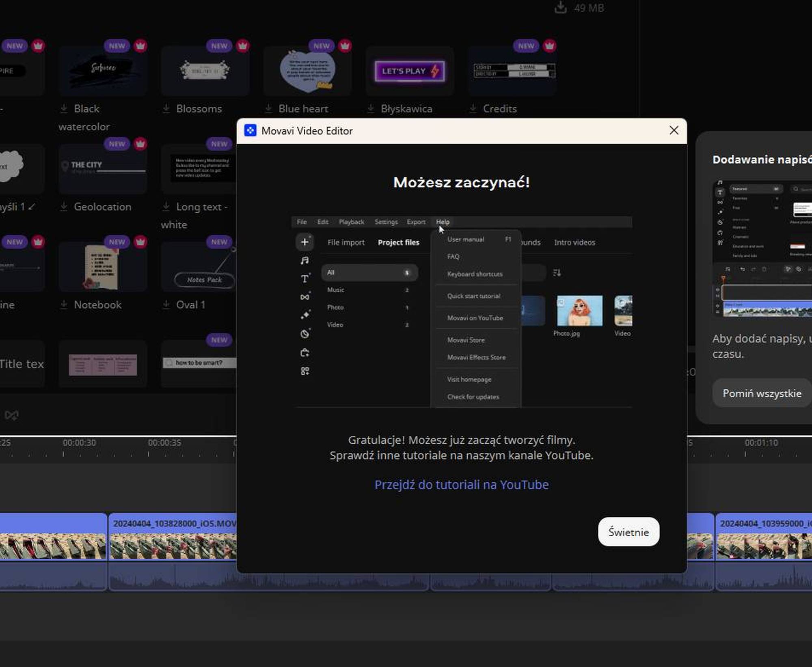812x667 pixels.
Task: Select the Notebook title thumbnail
Action: pyautogui.click(x=102, y=267)
